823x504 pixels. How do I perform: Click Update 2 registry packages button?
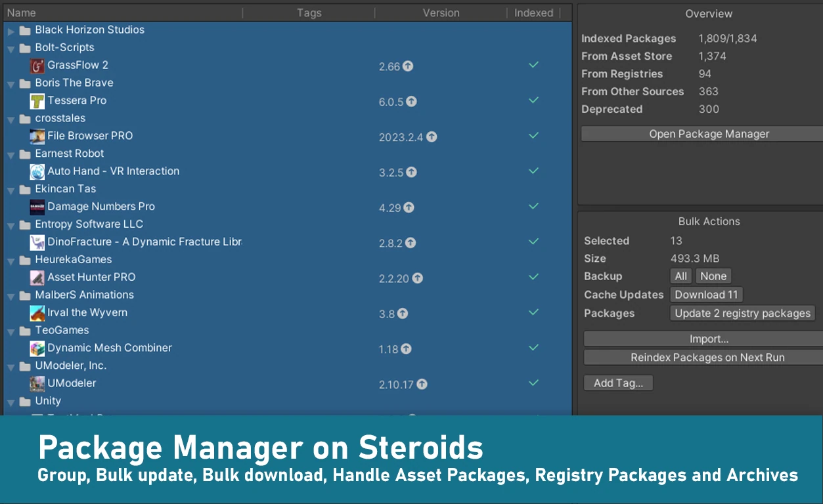(x=742, y=313)
